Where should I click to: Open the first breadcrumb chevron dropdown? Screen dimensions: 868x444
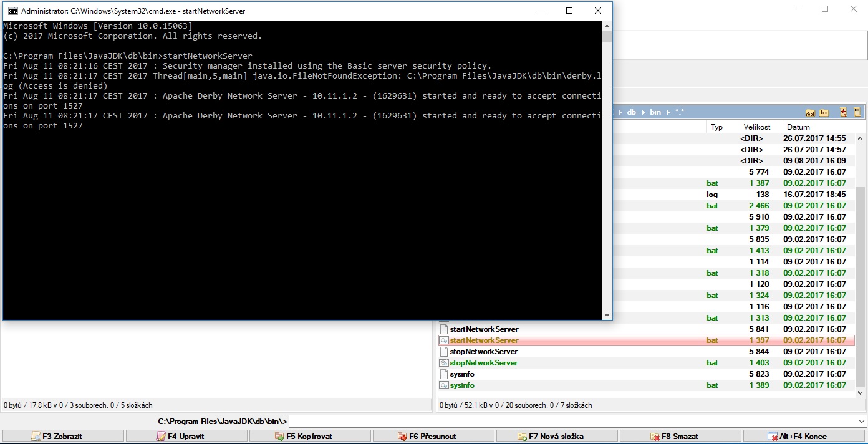[620, 112]
